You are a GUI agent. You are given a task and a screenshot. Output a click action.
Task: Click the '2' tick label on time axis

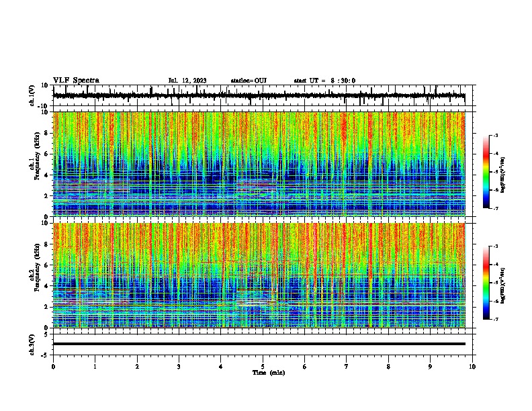[137, 367]
